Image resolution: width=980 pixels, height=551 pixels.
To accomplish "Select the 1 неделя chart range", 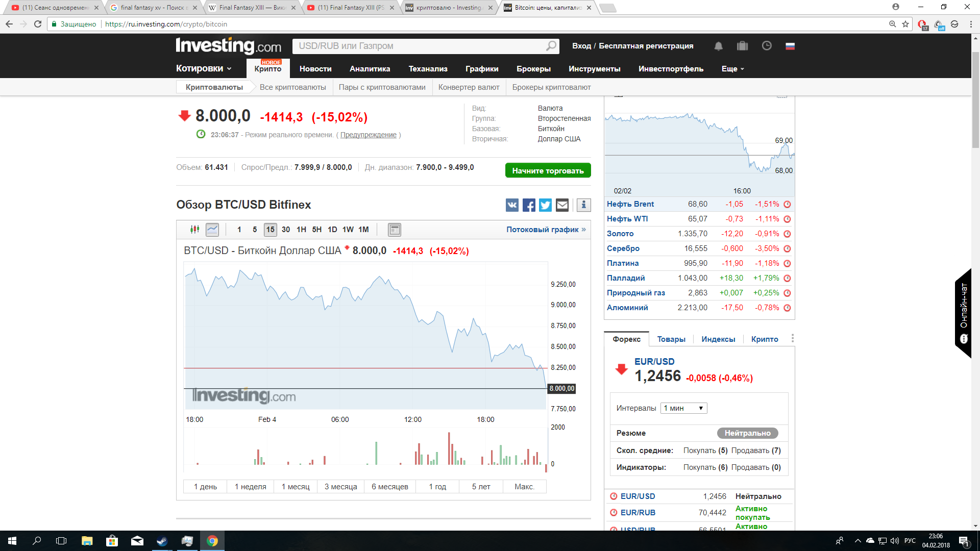I will tap(251, 487).
